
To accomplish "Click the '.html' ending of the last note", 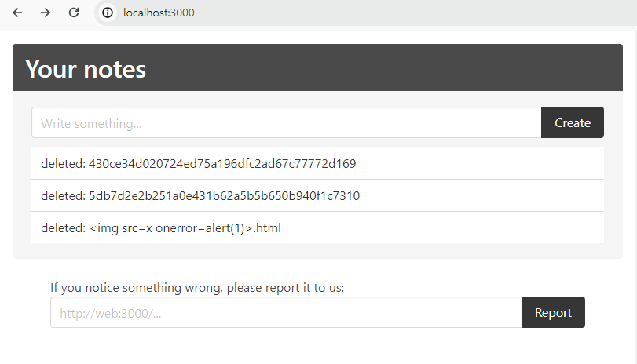I will coord(267,227).
